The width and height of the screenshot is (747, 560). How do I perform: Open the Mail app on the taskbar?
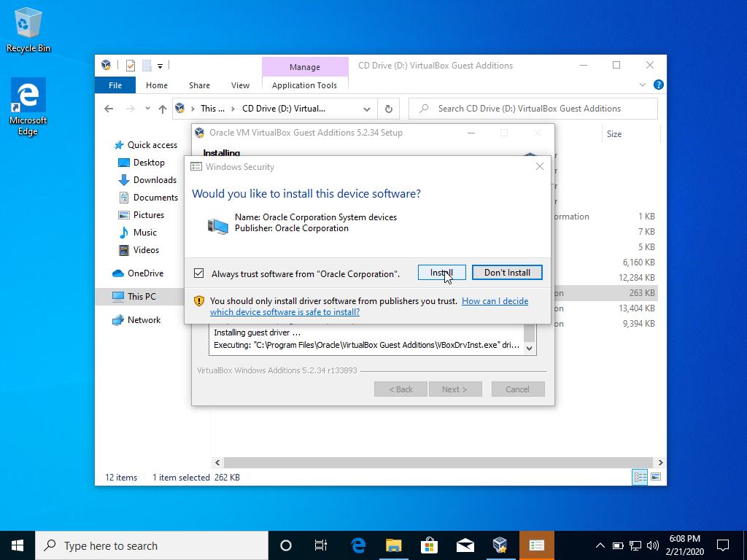[x=465, y=545]
